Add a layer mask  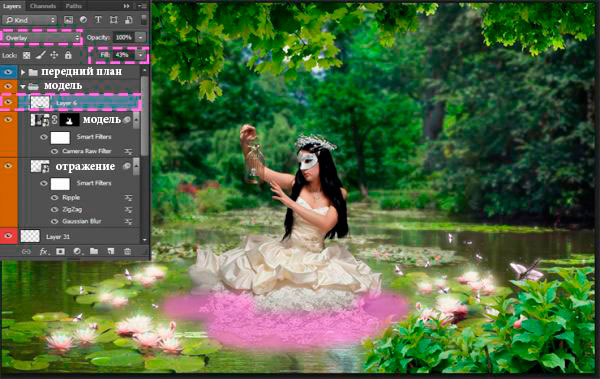click(60, 252)
